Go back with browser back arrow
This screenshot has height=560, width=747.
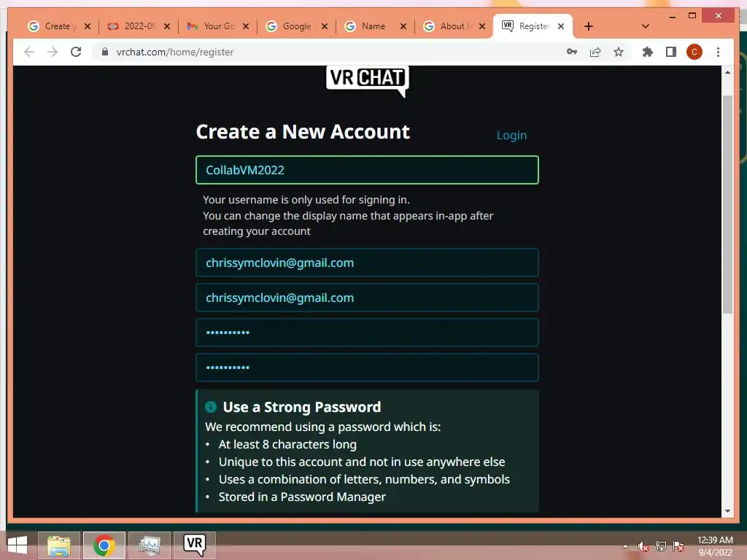point(29,52)
